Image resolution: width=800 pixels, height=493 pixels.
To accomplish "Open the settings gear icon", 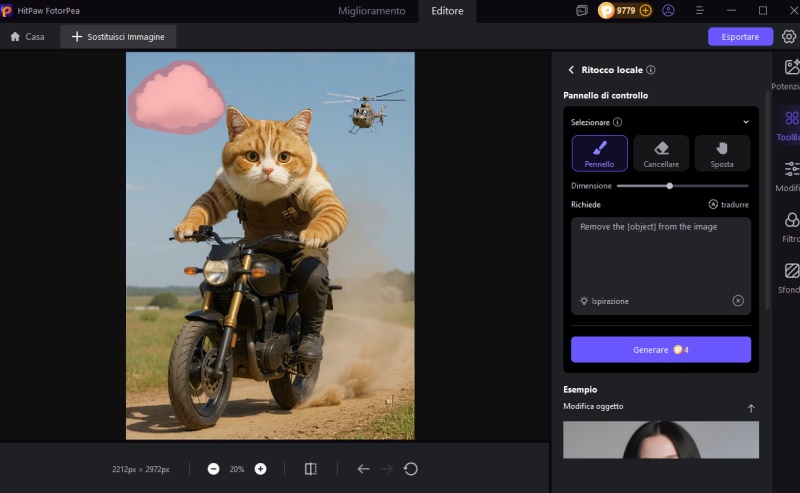I will point(788,37).
